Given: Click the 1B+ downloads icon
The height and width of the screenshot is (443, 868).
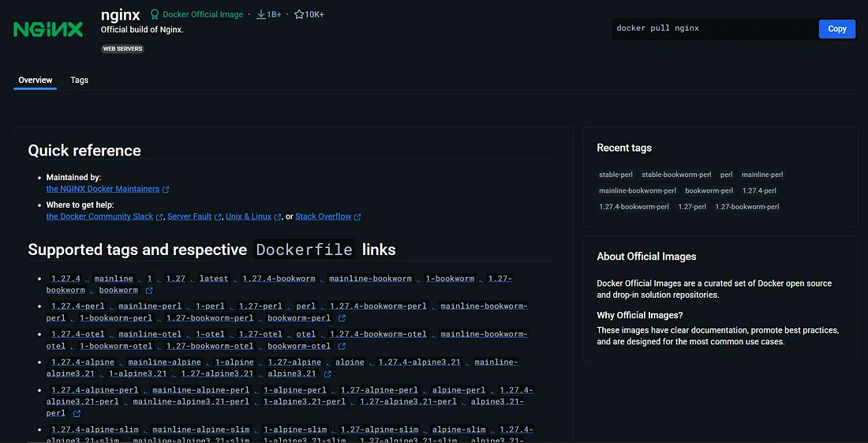Looking at the screenshot, I should click(x=260, y=14).
